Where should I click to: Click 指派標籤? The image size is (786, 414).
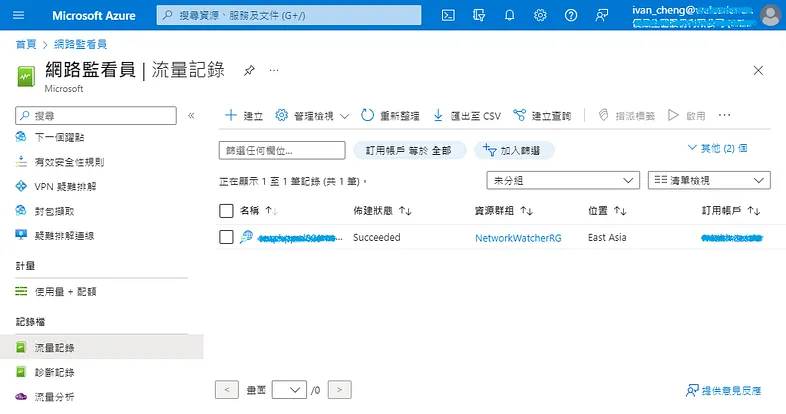click(x=627, y=116)
